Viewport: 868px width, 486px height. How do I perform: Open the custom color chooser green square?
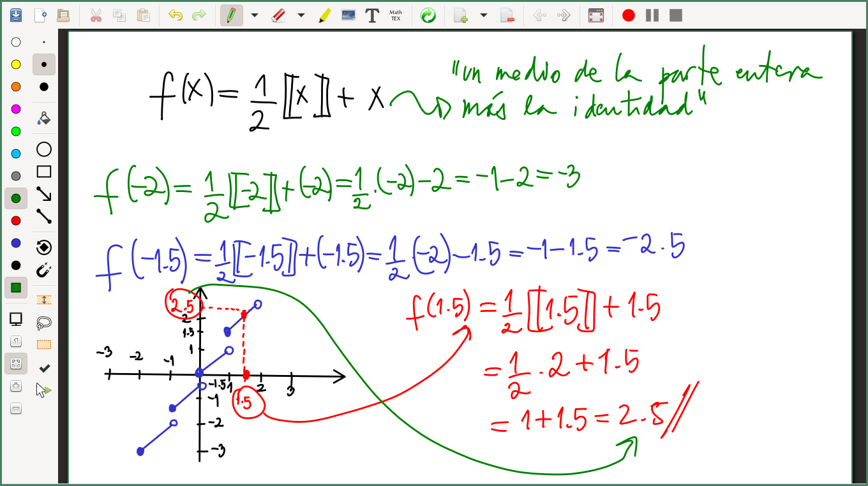click(16, 288)
